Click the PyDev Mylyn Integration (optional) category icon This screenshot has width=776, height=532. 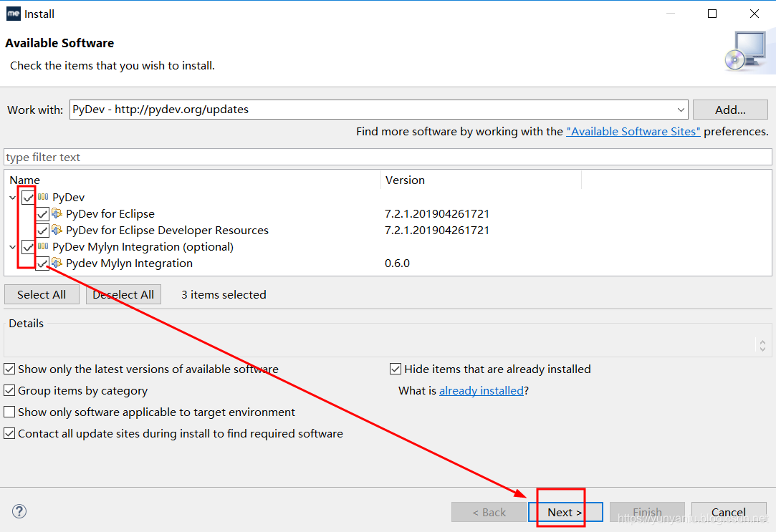tap(43, 246)
